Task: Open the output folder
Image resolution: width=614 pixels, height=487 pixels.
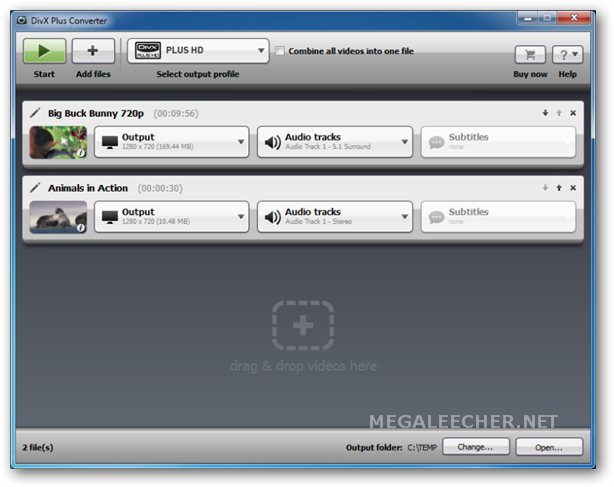Action: (x=549, y=447)
